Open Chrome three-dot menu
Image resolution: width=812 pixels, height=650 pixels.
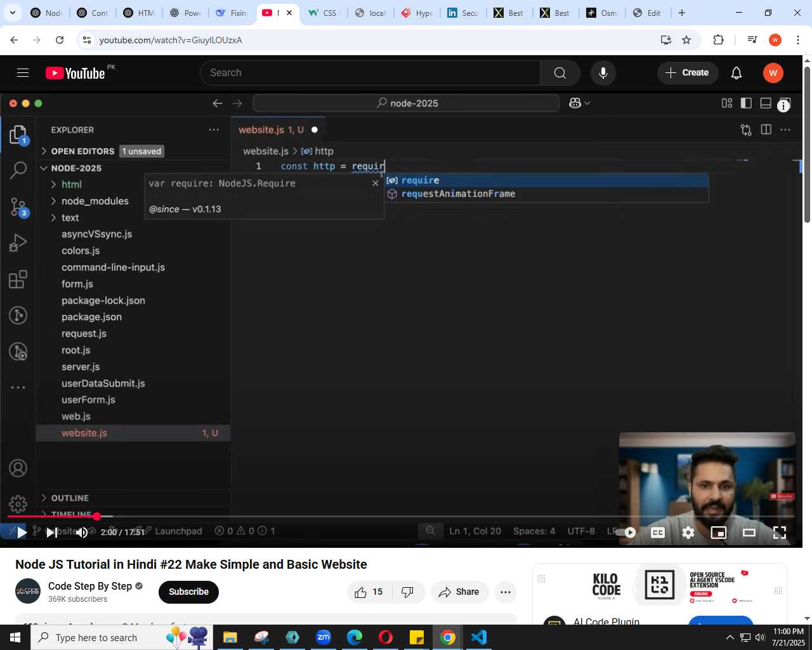tap(797, 40)
